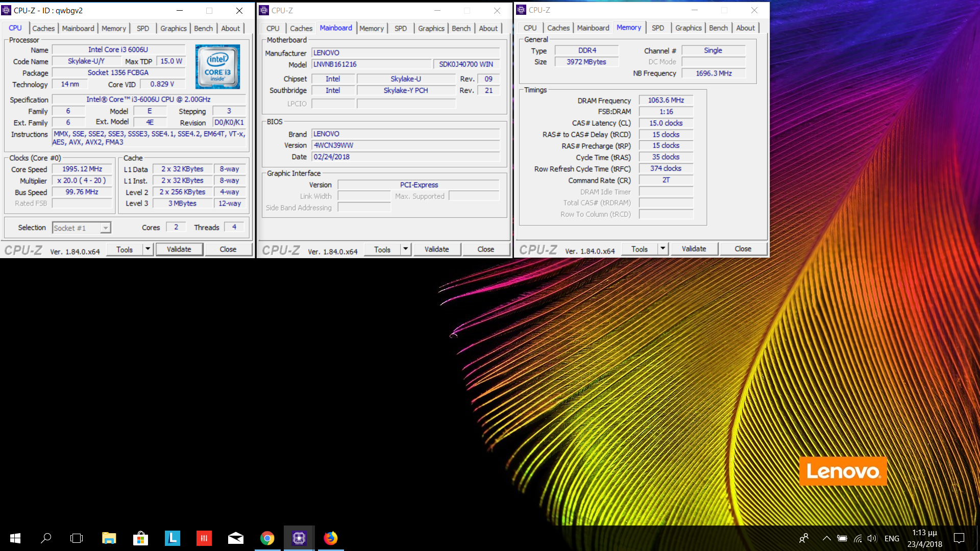Open the Socket #1 selection dropdown
The width and height of the screenshot is (980, 551).
pos(82,228)
